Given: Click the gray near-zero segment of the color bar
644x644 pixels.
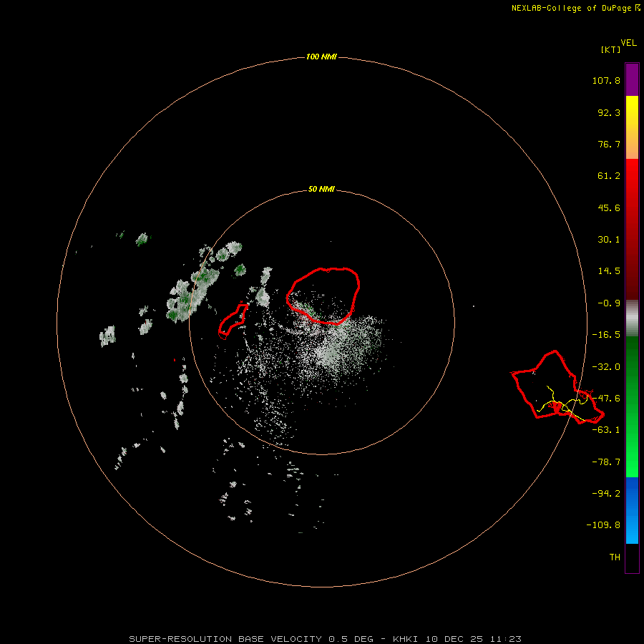Looking at the screenshot, I should tap(632, 318).
